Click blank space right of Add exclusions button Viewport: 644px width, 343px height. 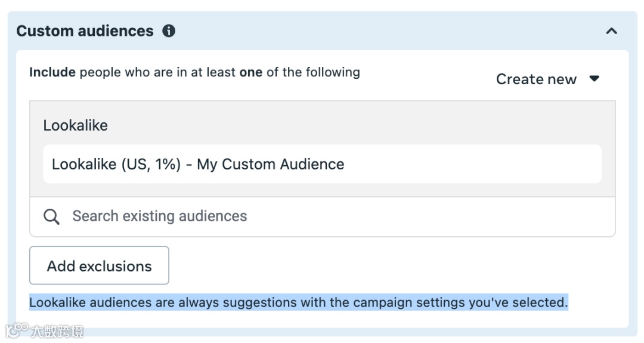click(x=388, y=265)
